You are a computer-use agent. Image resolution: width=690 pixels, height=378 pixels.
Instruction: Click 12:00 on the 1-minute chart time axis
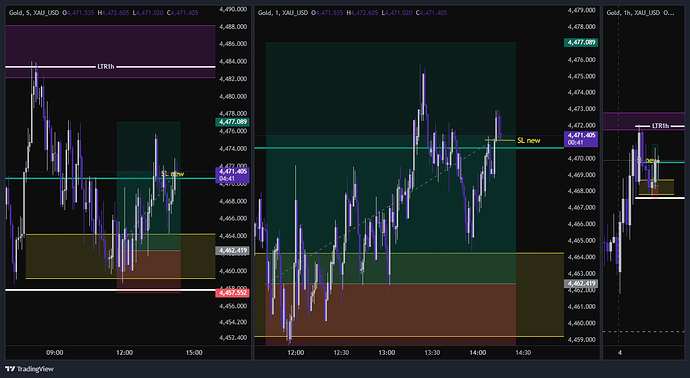295,352
